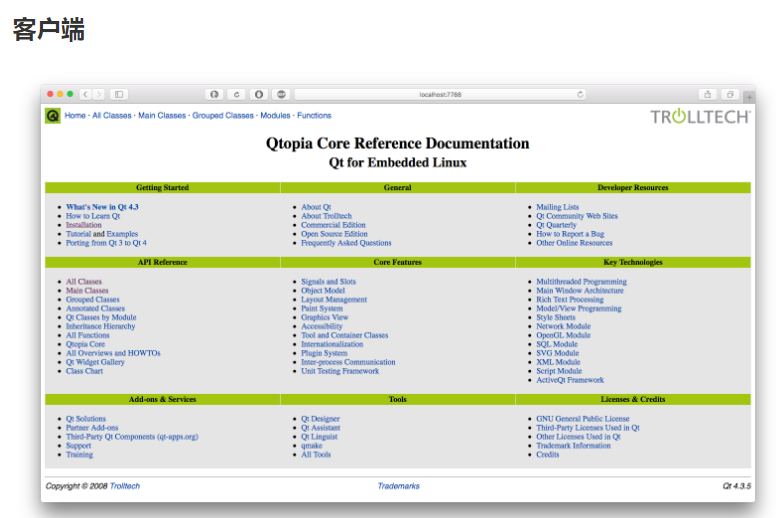Open Qt Widget Gallery link
This screenshot has width=776, height=518.
click(x=95, y=362)
